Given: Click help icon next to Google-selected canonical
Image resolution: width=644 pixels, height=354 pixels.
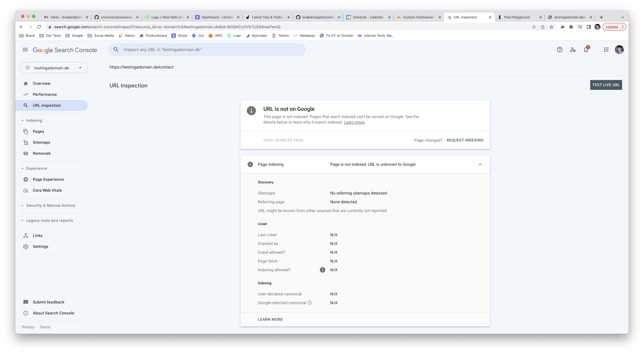Looking at the screenshot, I should (310, 303).
